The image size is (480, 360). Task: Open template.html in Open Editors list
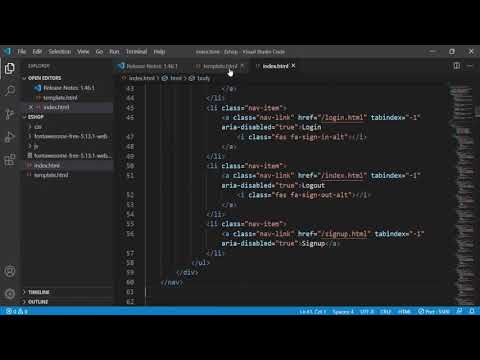(x=60, y=98)
